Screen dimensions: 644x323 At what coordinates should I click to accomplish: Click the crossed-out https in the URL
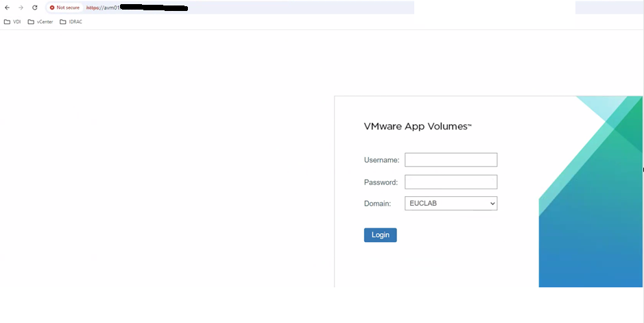coord(93,8)
